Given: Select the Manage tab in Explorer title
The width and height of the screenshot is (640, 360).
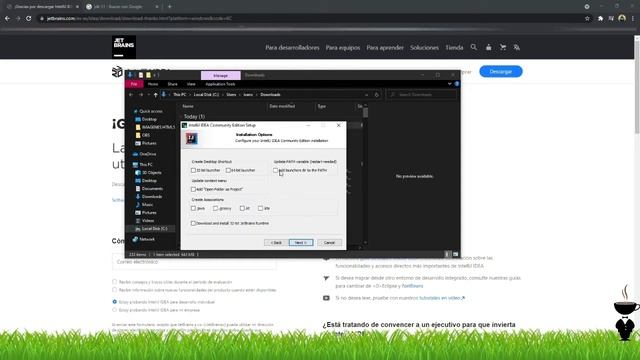Looking at the screenshot, I should click(x=220, y=76).
